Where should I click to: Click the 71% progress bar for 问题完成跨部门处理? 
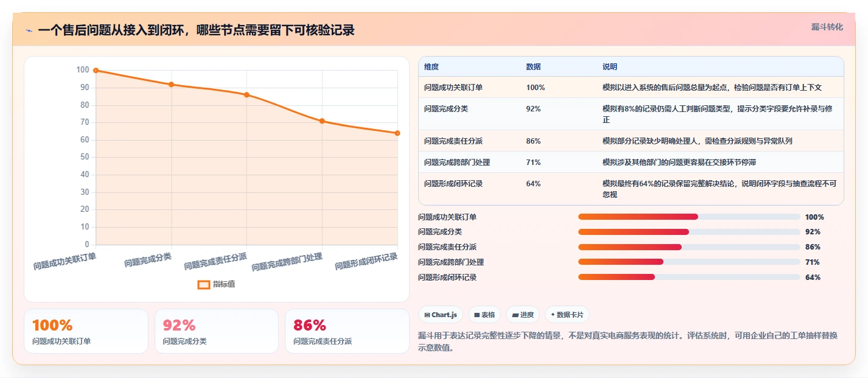[689, 262]
